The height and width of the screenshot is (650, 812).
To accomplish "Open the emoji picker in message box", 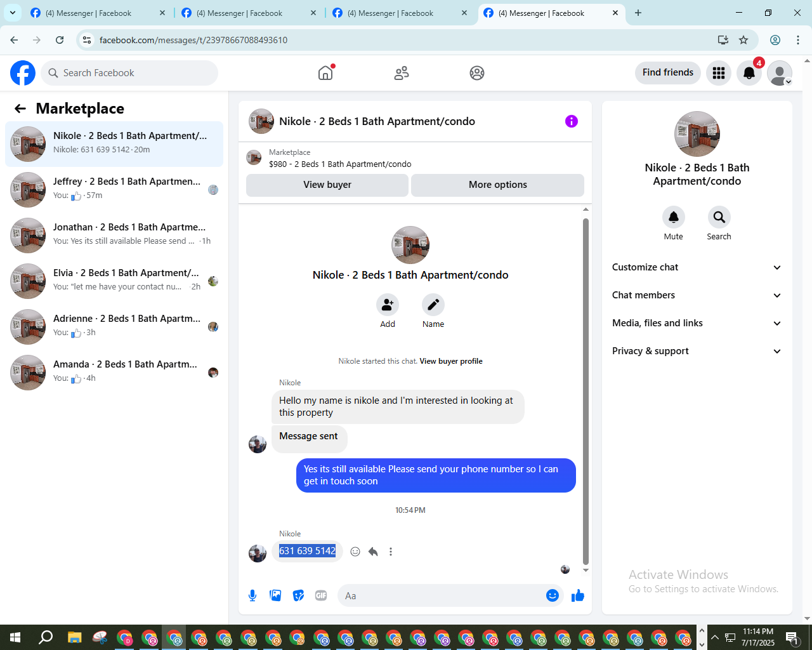I will [x=553, y=595].
